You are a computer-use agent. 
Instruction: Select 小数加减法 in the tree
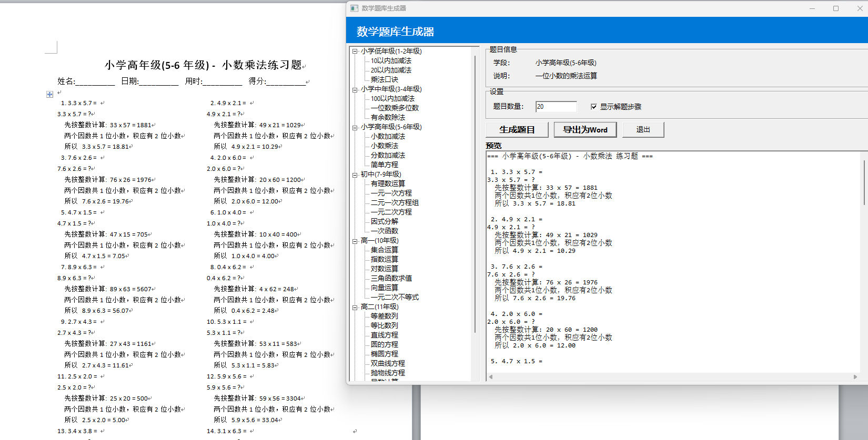388,137
